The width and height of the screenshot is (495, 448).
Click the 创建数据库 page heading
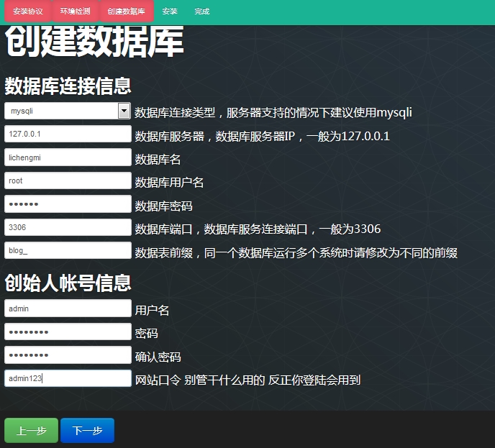click(x=94, y=43)
